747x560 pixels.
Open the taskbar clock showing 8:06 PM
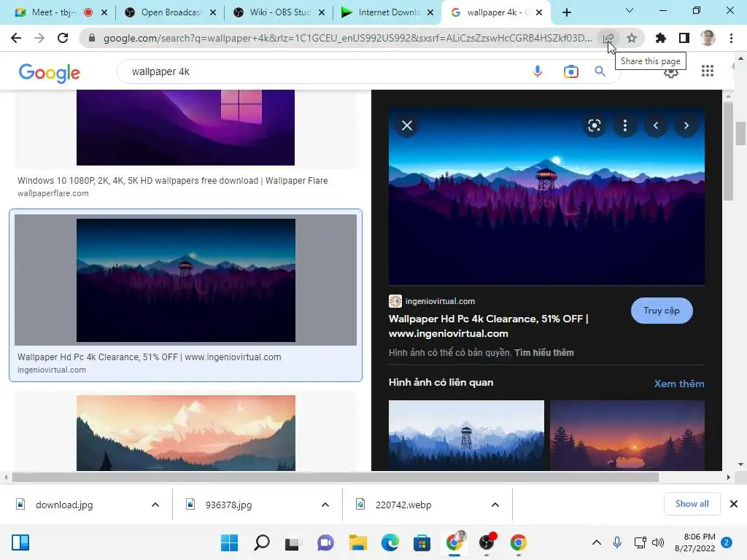coord(695,542)
